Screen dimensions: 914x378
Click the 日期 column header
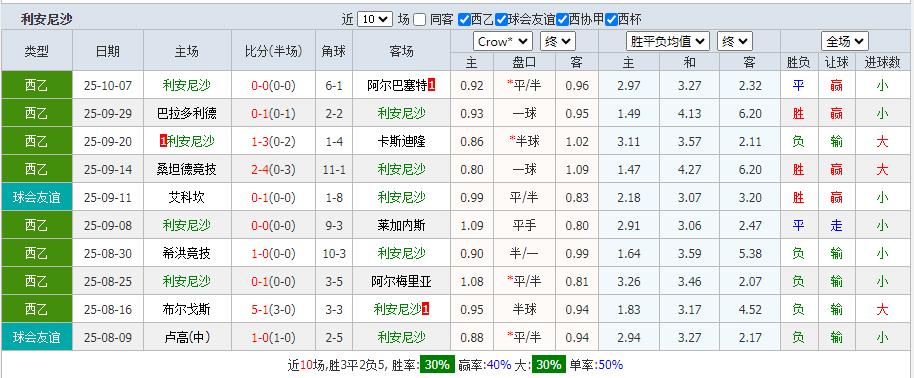coord(108,51)
